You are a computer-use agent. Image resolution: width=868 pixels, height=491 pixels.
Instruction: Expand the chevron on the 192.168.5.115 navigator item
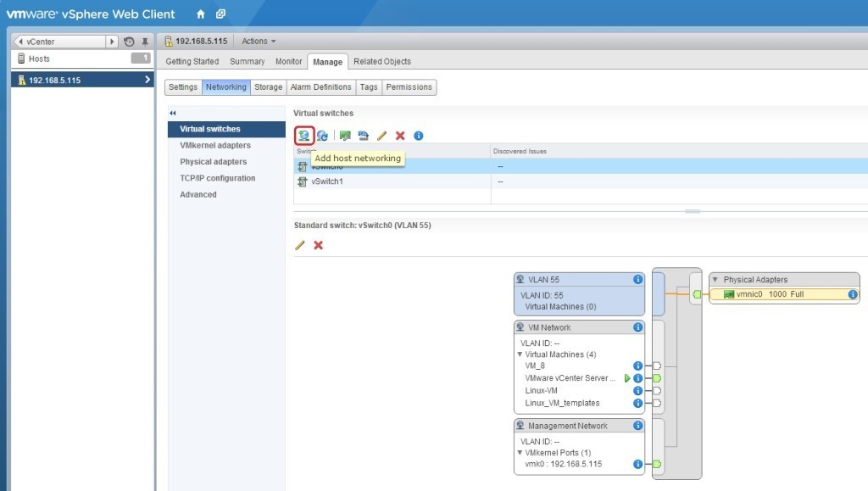pyautogui.click(x=147, y=80)
